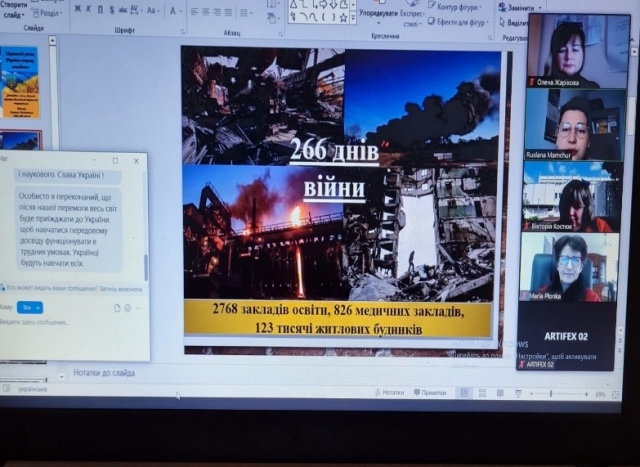640x467 pixels.
Task: Align text right in Абзац group
Action: point(217,13)
